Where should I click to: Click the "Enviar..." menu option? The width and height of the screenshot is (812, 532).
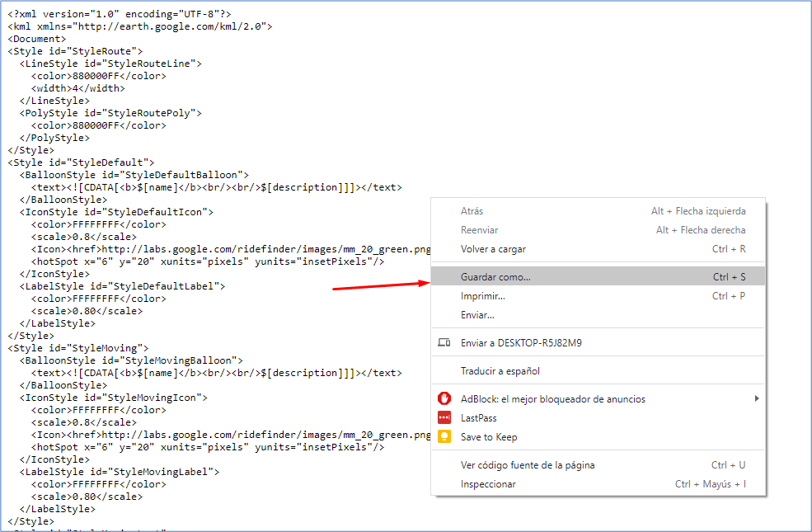477,315
